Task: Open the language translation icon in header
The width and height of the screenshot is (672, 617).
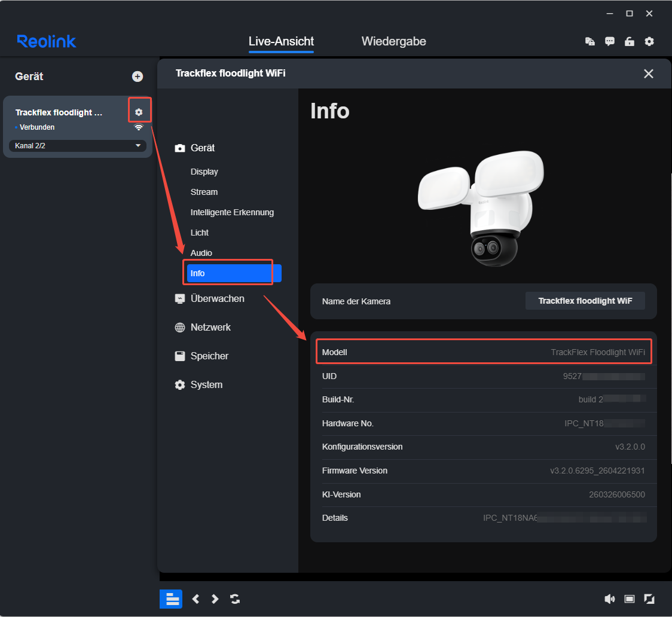Action: pyautogui.click(x=589, y=41)
